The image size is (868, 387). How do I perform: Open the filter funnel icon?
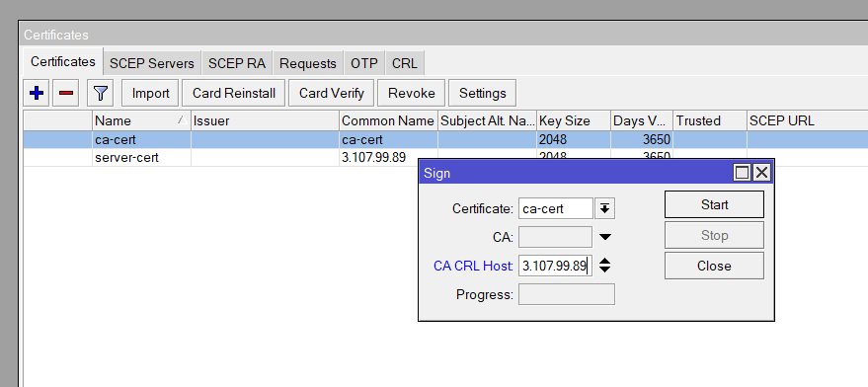pos(100,93)
